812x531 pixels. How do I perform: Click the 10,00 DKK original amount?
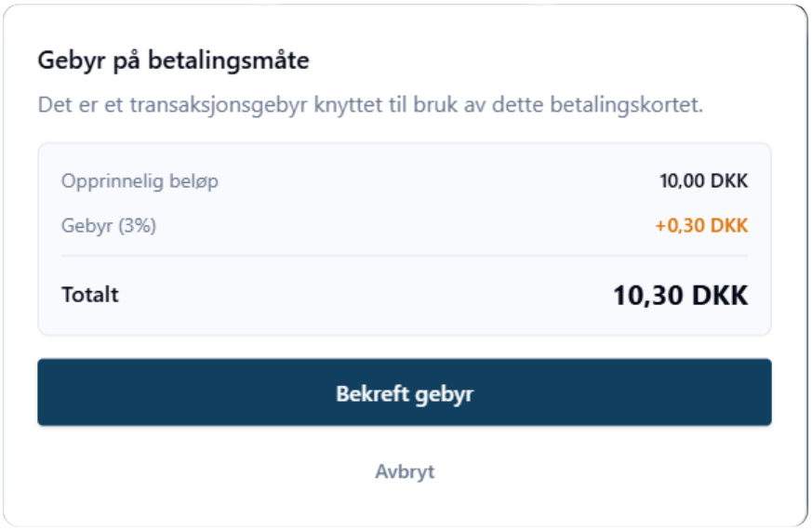703,180
